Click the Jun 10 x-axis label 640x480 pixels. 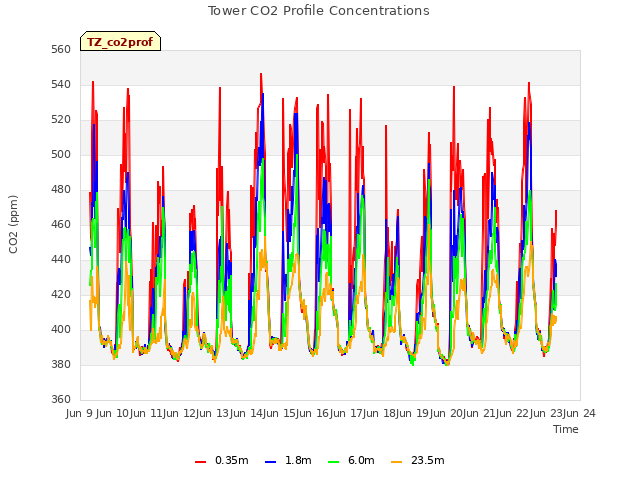(x=112, y=414)
